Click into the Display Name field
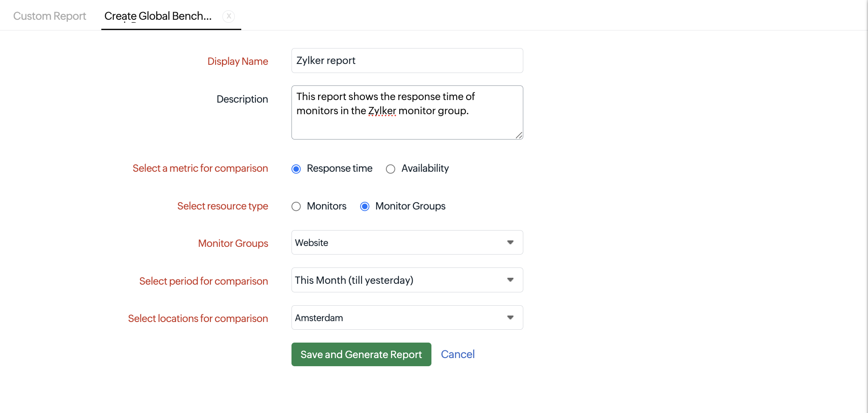Screen dimensions: 868x413 407,61
